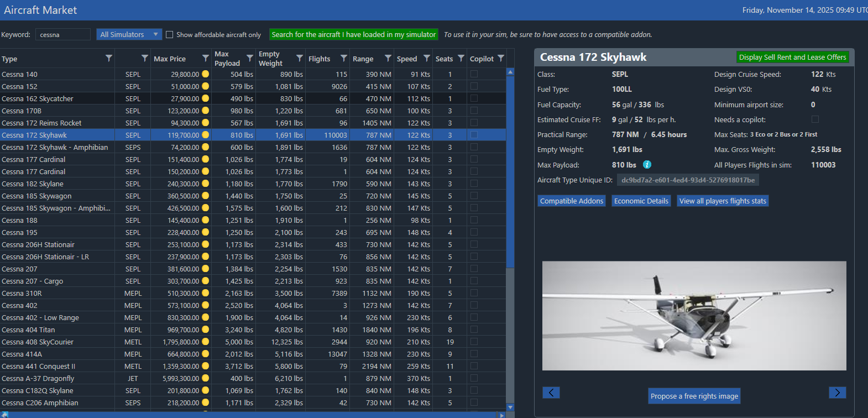The width and height of the screenshot is (868, 418).
Task: Toggle Copilot checkbox for Cessna 152 row
Action: [x=474, y=86]
